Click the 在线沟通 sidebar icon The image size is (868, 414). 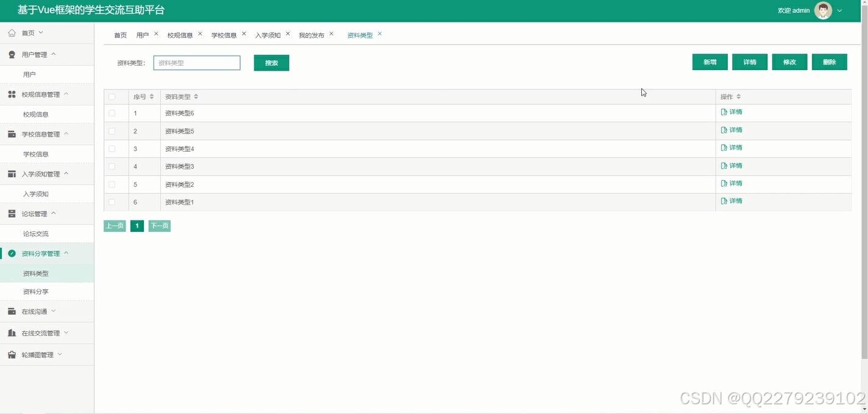pyautogui.click(x=11, y=310)
